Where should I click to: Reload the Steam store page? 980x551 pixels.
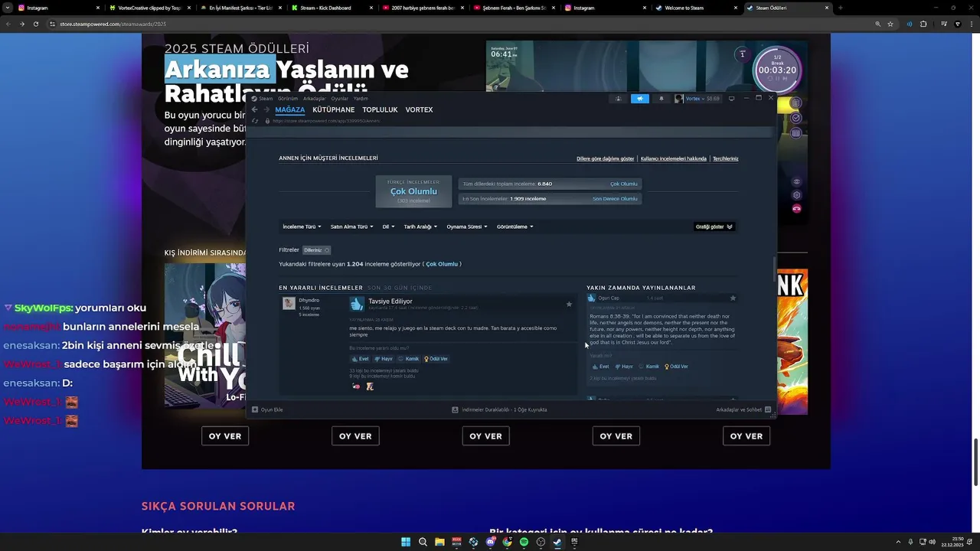[x=255, y=121]
